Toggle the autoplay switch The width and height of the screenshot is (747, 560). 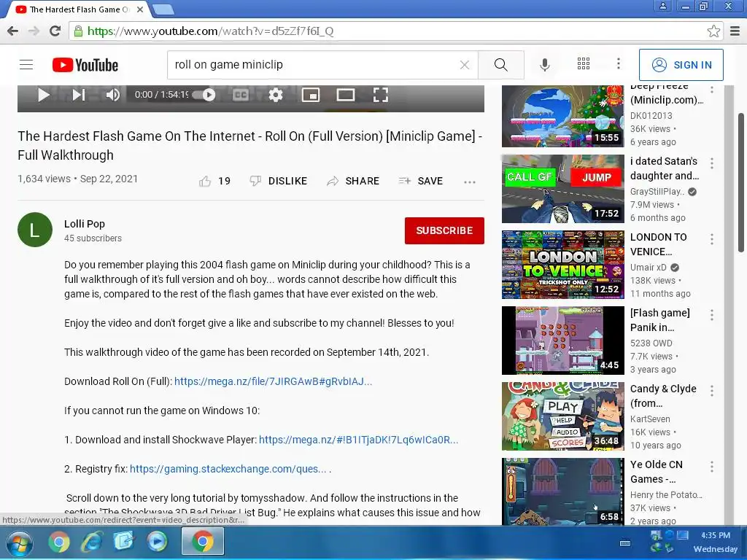point(204,95)
